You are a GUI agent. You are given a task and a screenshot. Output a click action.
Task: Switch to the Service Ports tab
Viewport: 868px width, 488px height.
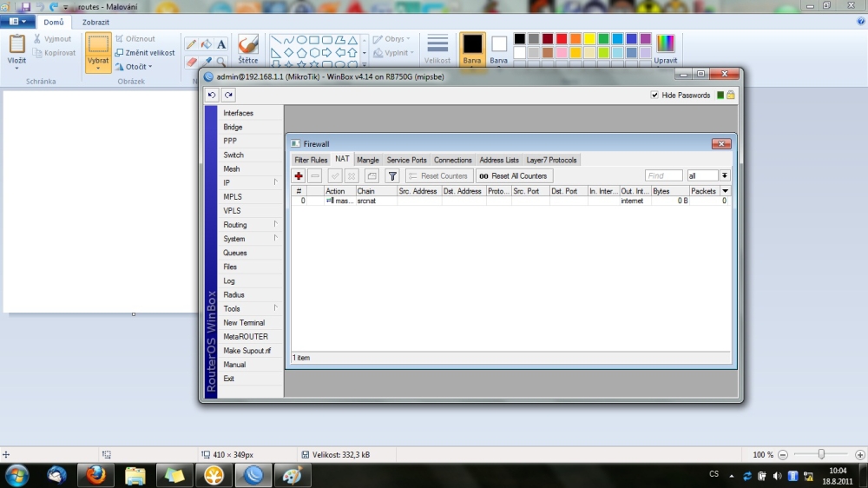pos(406,160)
